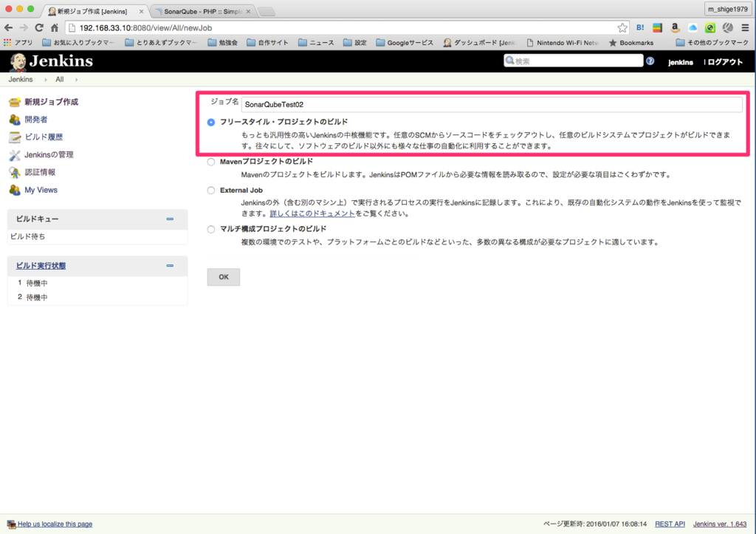Click the Hatena B! extension icon
The image size is (756, 534).
640,28
